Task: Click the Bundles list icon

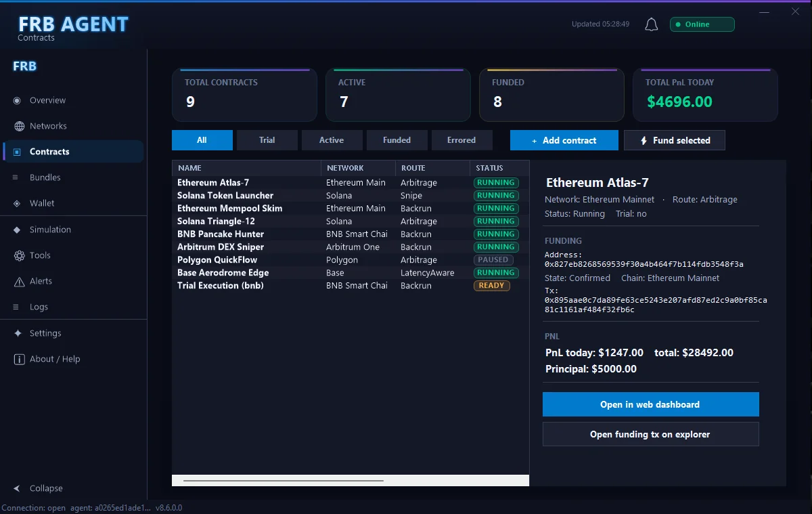Action: [15, 177]
